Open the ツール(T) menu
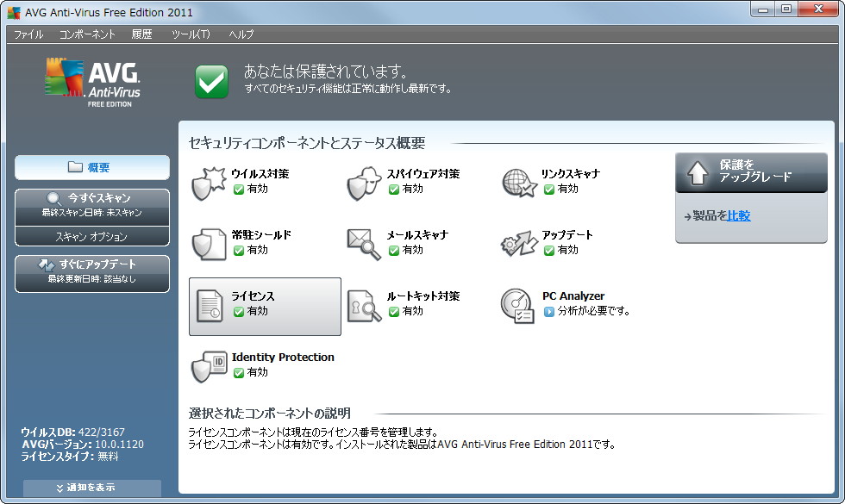 click(195, 34)
